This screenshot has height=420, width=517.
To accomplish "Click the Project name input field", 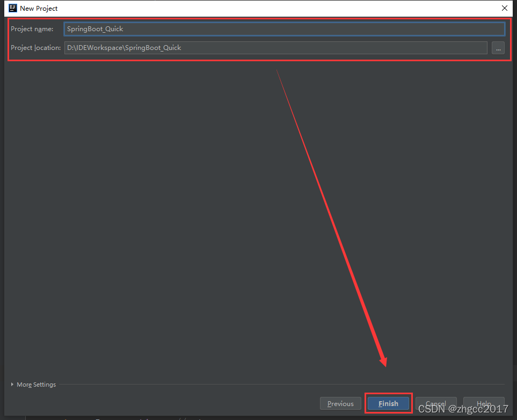I will click(x=284, y=29).
